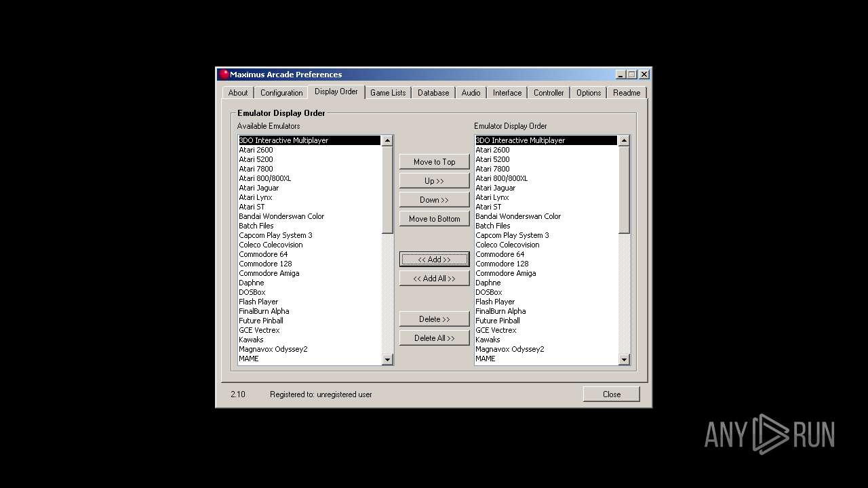Select Flash Player in Available Emulators

309,302
